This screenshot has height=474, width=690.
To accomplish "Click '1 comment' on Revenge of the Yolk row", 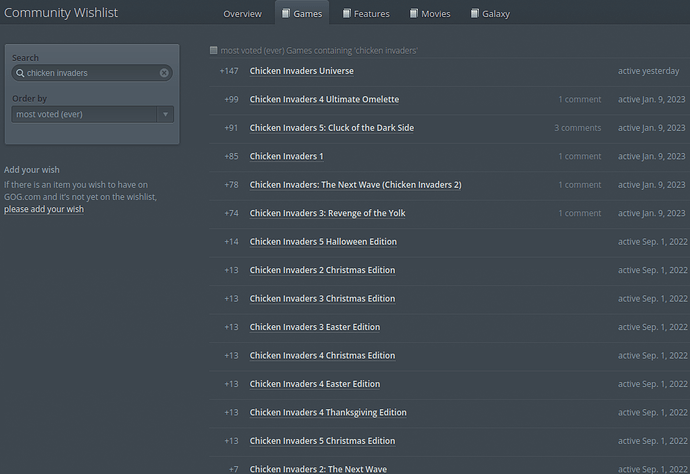I will pos(580,213).
